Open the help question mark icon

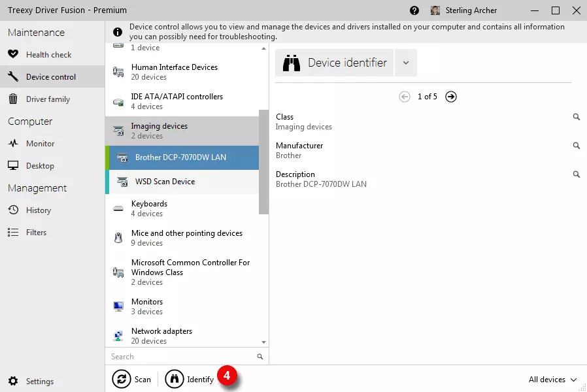[414, 10]
